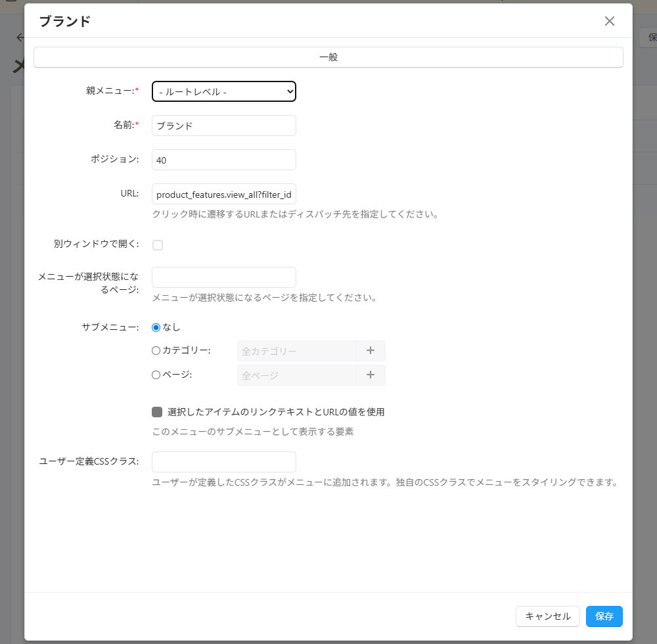The width and height of the screenshot is (657, 644).
Task: Click the キャンセル button
Action: (548, 616)
